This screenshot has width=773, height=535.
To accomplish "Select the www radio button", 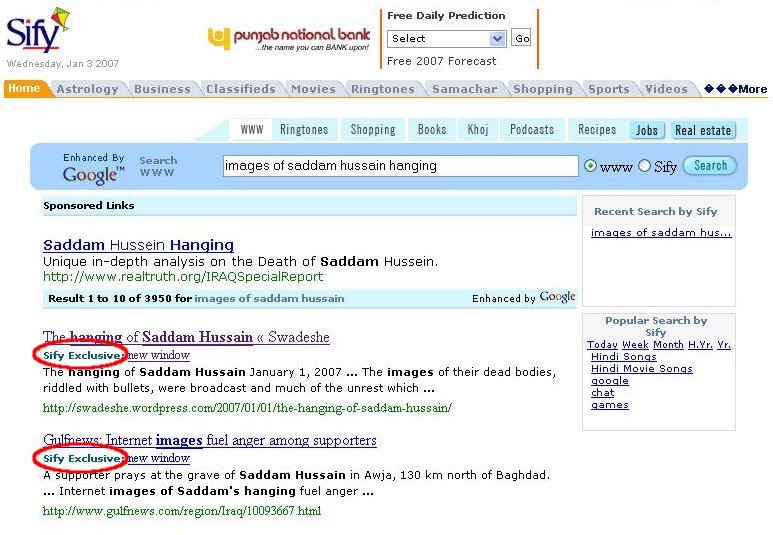I will click(590, 166).
